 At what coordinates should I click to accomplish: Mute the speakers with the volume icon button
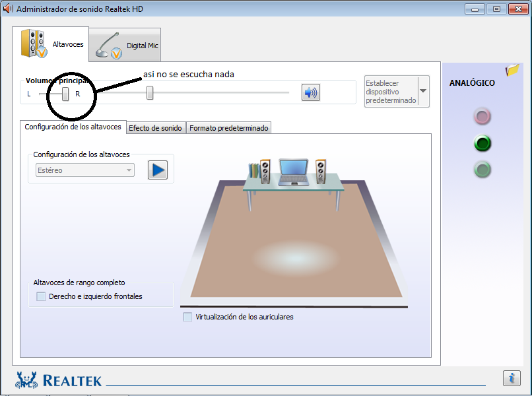pos(310,92)
